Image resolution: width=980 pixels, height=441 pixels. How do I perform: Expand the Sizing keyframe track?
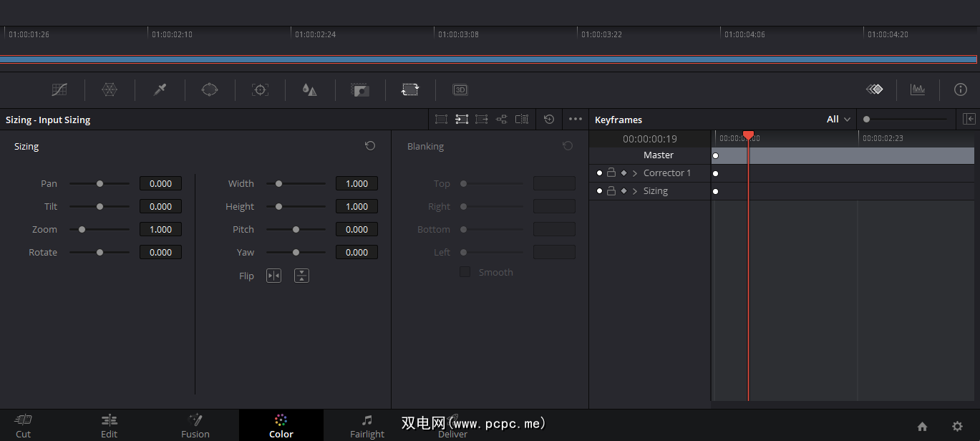(635, 191)
